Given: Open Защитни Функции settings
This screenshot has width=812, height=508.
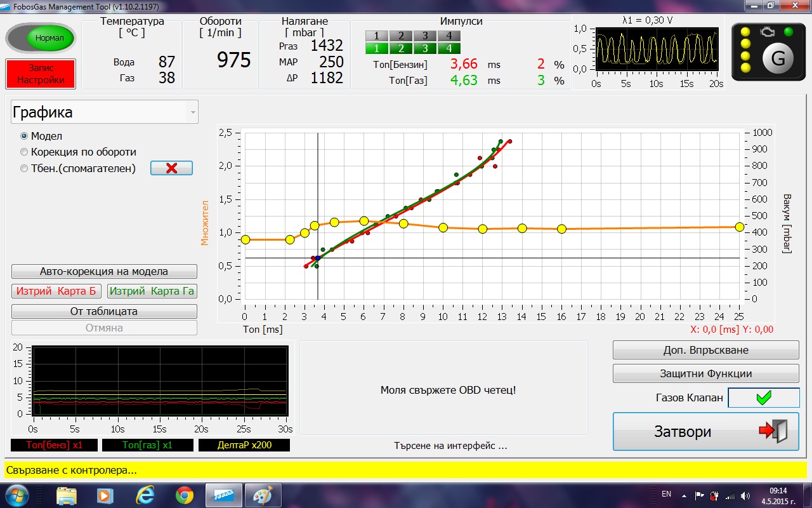Looking at the screenshot, I should coord(705,374).
